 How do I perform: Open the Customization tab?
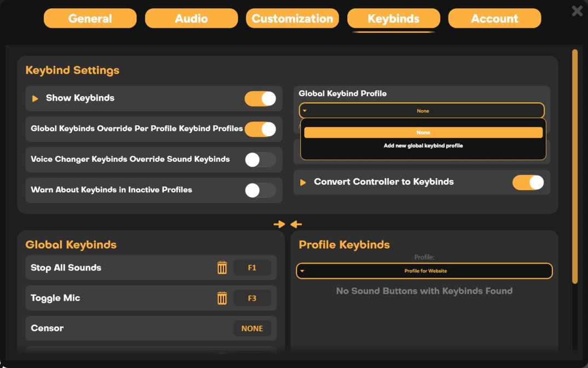point(292,18)
